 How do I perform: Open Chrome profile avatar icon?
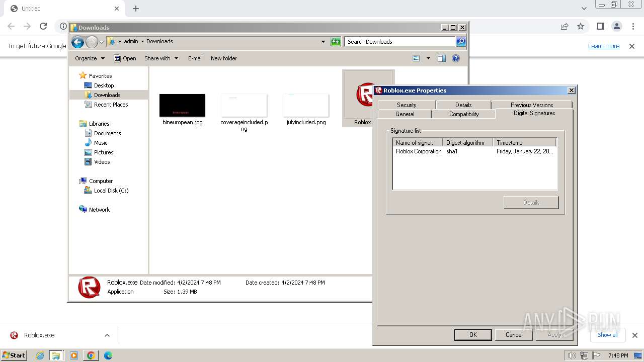(x=617, y=26)
